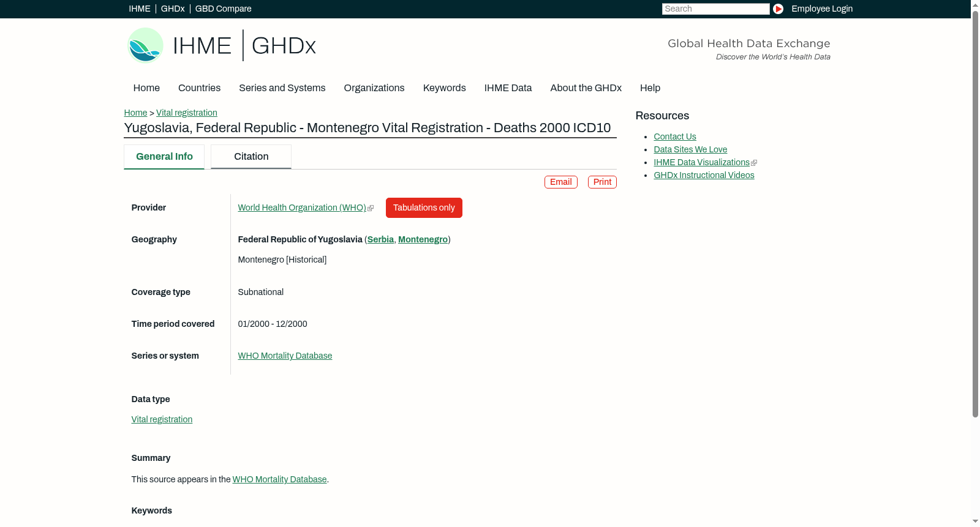
Task: Open the GBD Compare top link
Action: (224, 9)
